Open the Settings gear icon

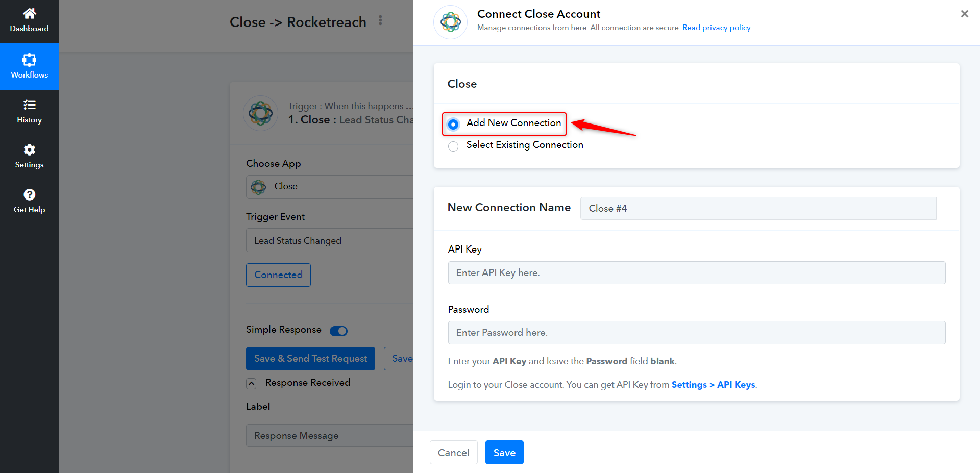point(29,150)
